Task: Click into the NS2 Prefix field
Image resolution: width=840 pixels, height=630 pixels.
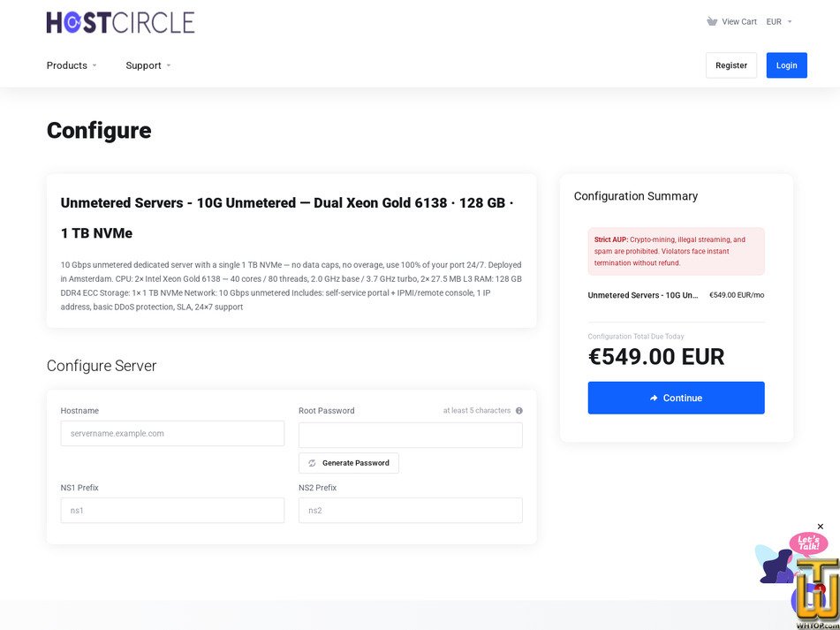Action: tap(411, 511)
